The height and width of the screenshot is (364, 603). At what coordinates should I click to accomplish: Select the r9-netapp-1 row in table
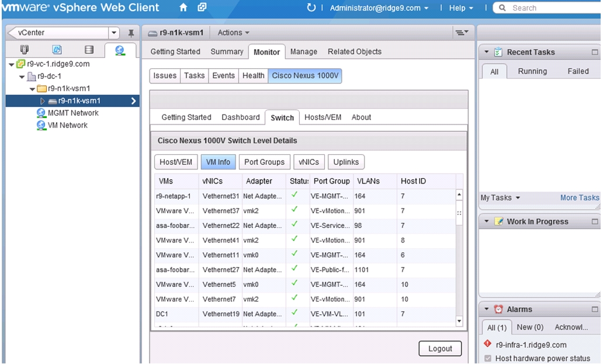[x=305, y=196]
